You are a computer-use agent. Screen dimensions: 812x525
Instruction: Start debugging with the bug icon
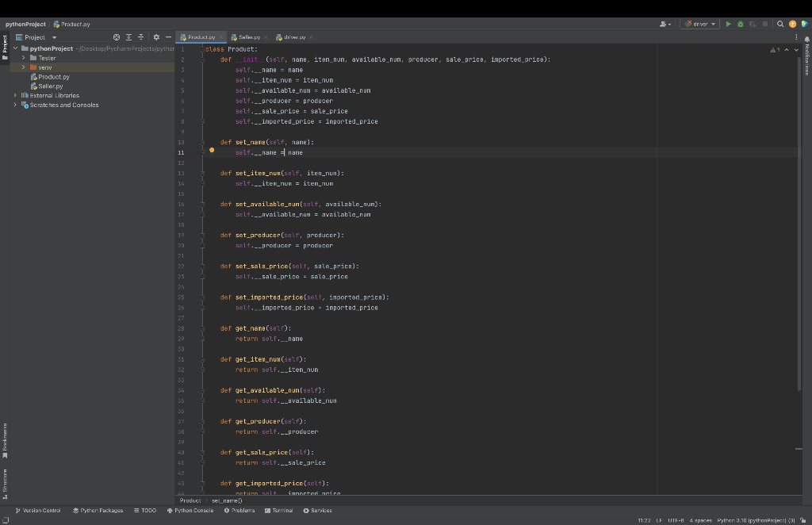740,24
